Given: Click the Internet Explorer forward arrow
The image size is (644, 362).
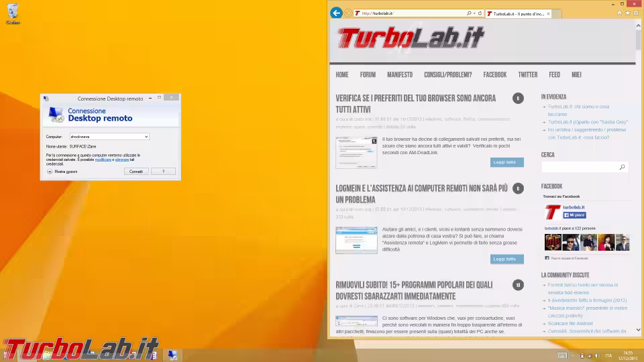Looking at the screenshot, I should click(x=348, y=13).
